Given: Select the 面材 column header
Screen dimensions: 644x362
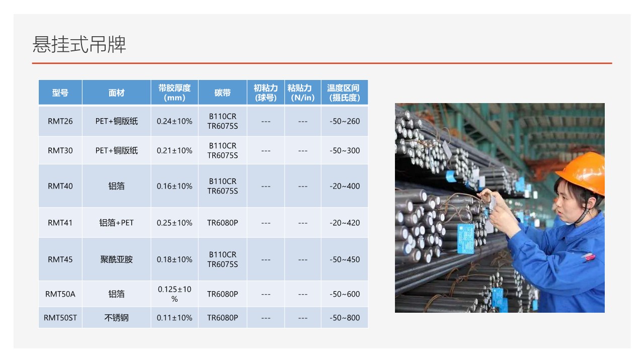Looking at the screenshot, I should coord(116,93).
